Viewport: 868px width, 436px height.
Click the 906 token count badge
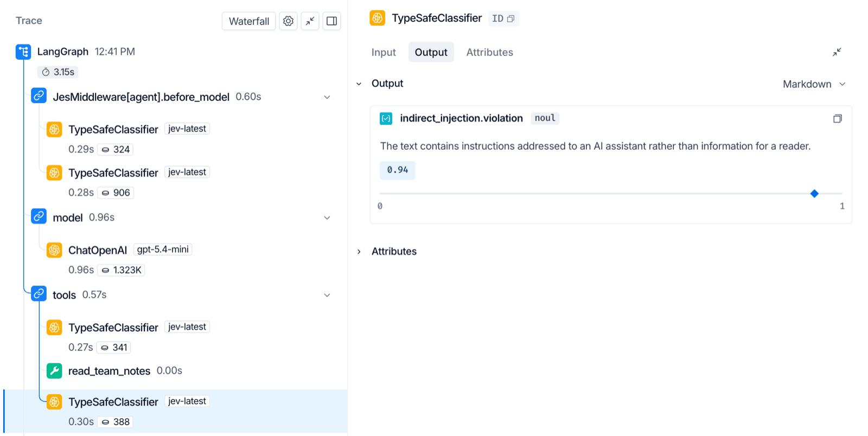[116, 193]
